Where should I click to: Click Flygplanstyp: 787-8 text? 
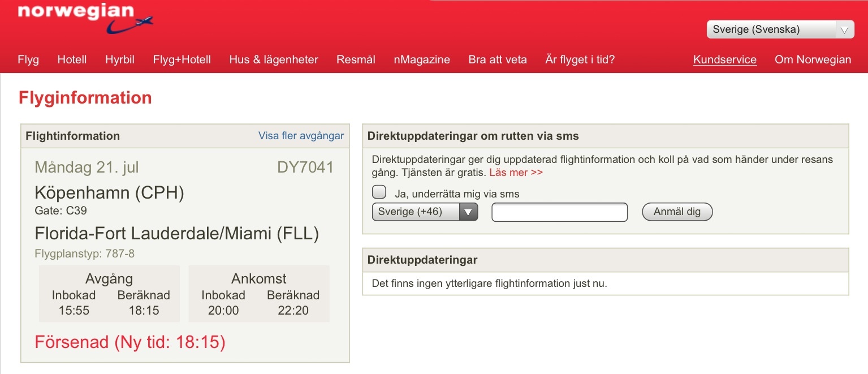85,253
